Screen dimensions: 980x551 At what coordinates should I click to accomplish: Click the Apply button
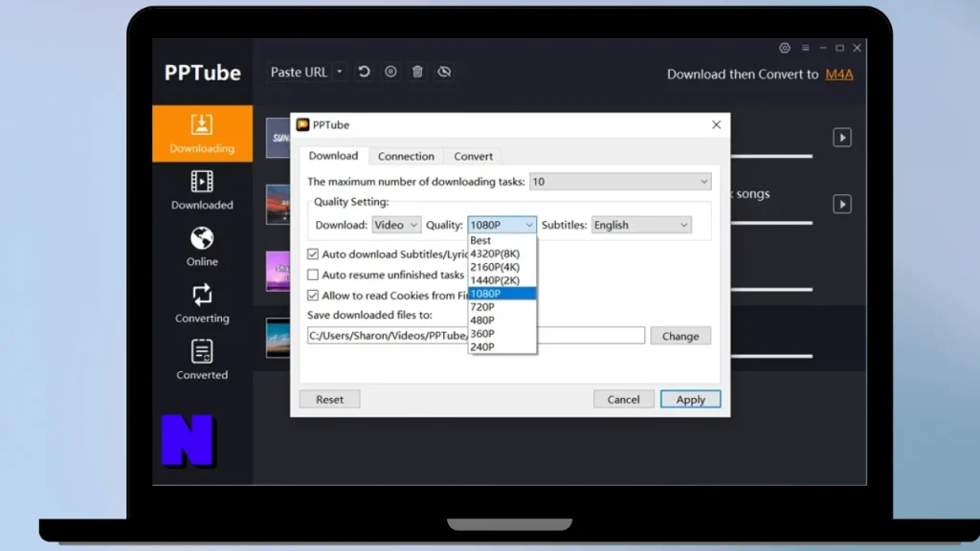point(691,399)
